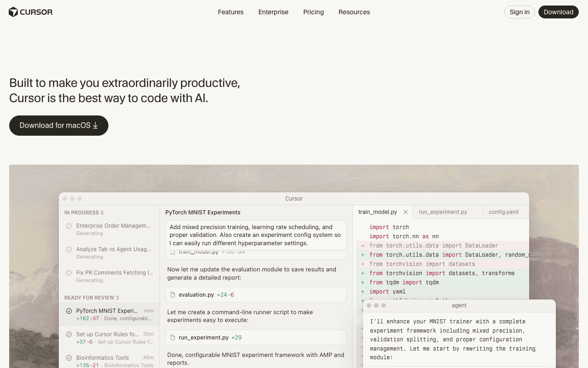This screenshot has width=588, height=368.
Task: Click spinner icon beside Fix PR Comments task
Action: (69, 273)
